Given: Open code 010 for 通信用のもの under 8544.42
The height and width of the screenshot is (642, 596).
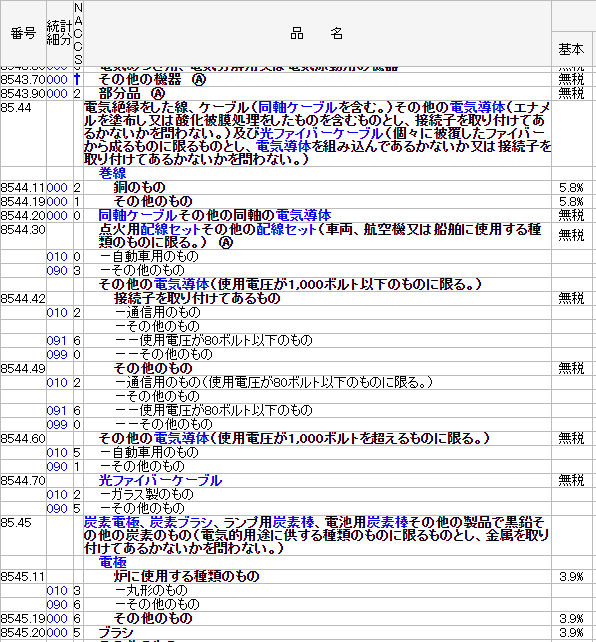Looking at the screenshot, I should click(57, 313).
